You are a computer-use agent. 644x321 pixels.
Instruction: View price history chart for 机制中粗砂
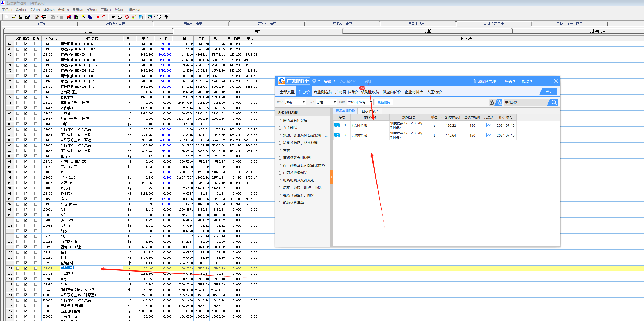(x=489, y=125)
